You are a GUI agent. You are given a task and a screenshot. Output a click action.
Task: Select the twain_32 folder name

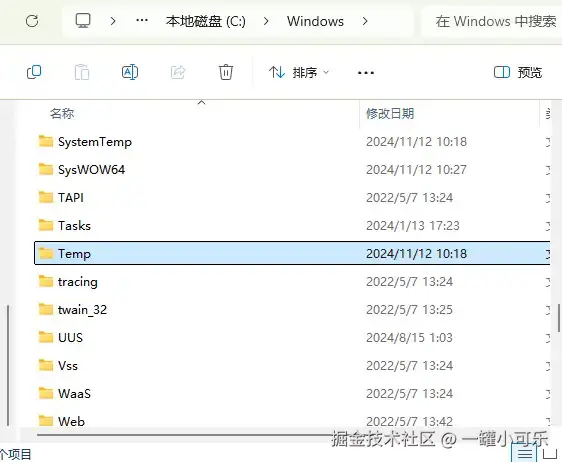coord(82,310)
